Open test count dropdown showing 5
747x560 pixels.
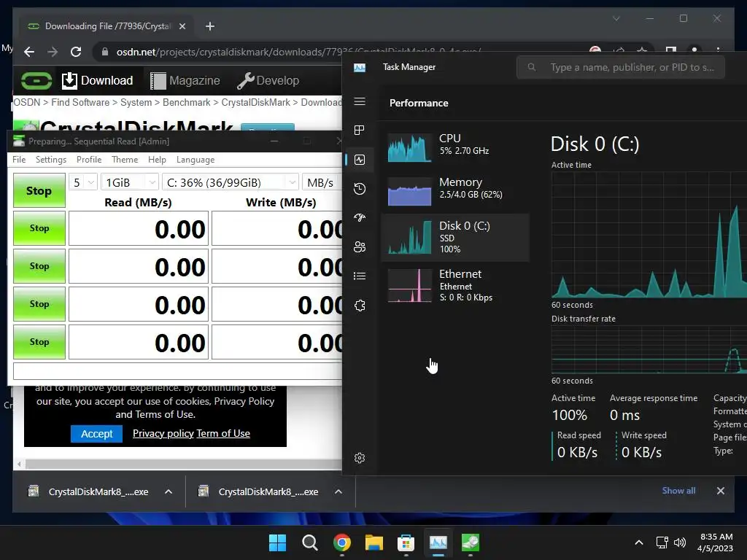pos(83,182)
